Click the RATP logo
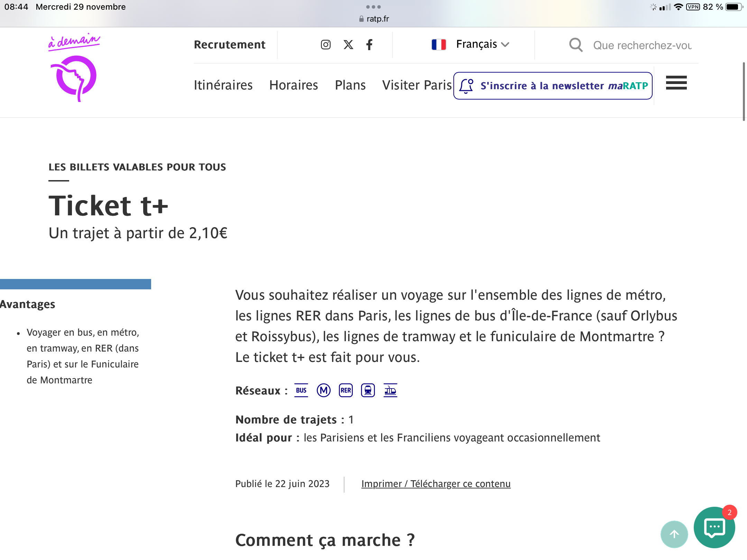747x560 pixels. click(74, 68)
